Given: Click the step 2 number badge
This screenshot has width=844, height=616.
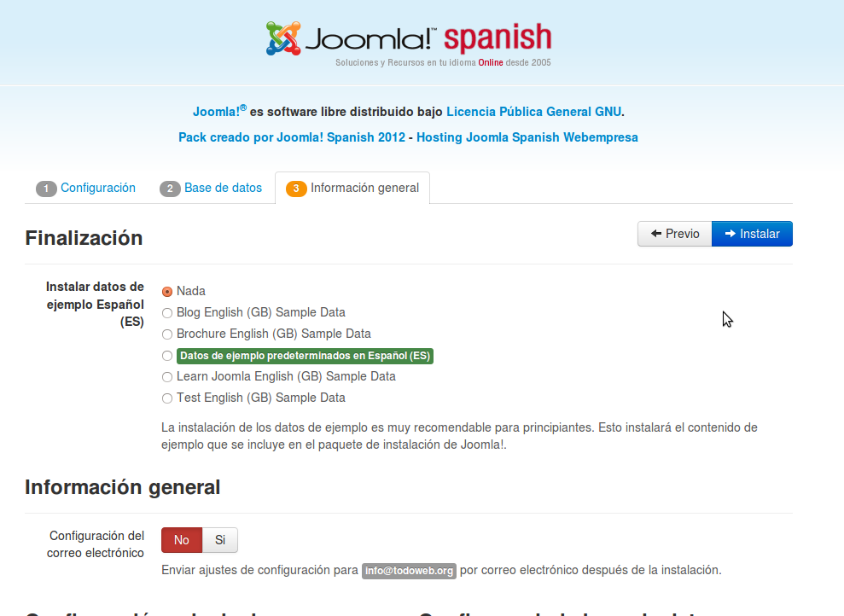Looking at the screenshot, I should (170, 189).
